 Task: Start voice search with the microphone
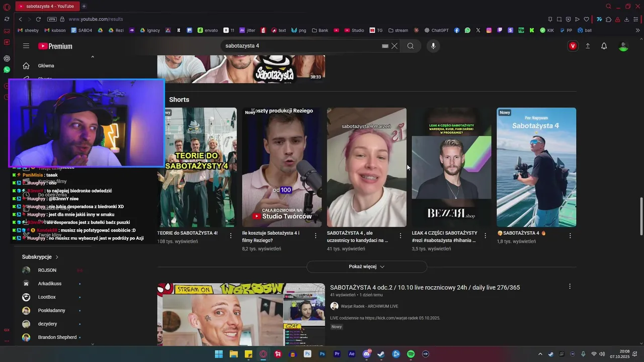pos(433,46)
